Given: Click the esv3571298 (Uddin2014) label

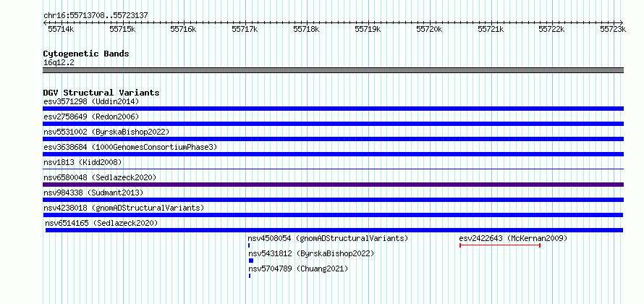Looking at the screenshot, I should click(91, 101).
